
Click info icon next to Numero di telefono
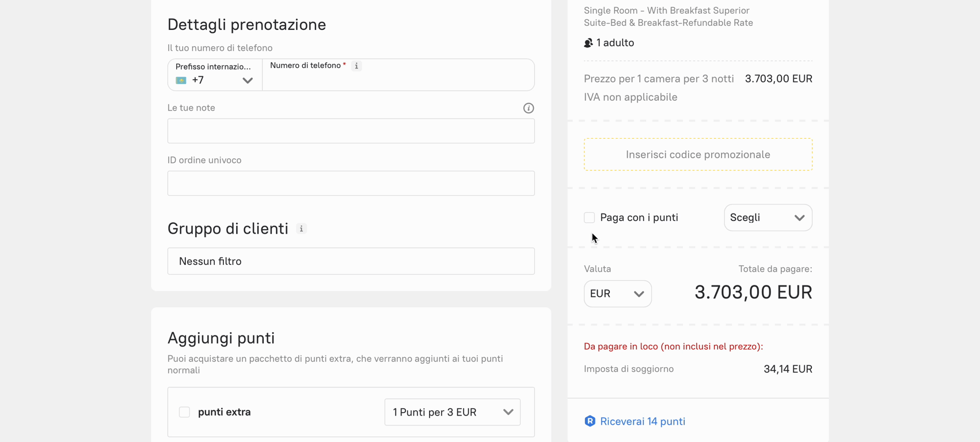[x=356, y=66]
